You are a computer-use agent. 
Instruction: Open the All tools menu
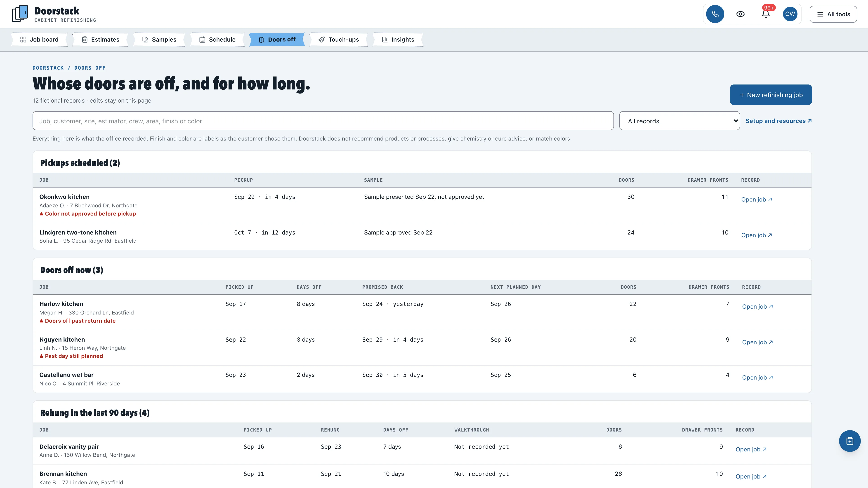pyautogui.click(x=833, y=14)
